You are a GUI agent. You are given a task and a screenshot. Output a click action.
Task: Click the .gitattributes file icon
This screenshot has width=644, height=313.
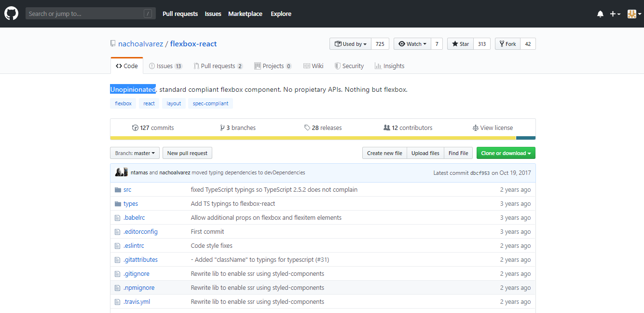pyautogui.click(x=117, y=260)
